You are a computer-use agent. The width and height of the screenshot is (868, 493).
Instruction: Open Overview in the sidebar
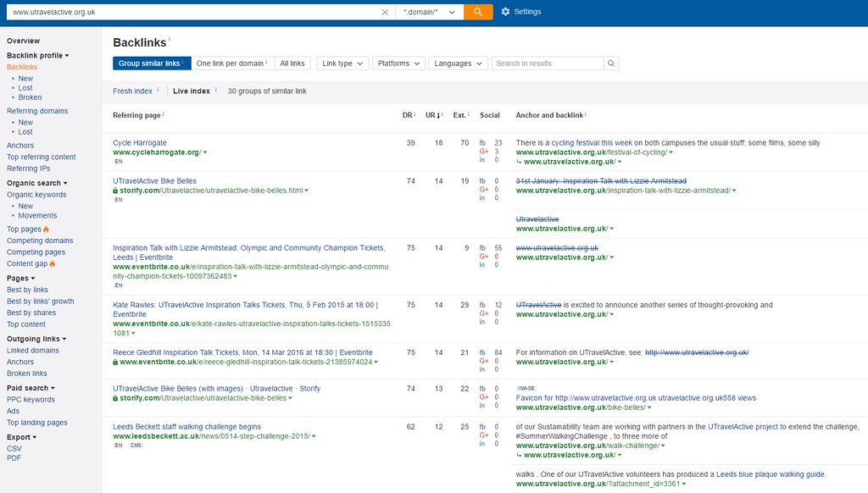point(23,41)
